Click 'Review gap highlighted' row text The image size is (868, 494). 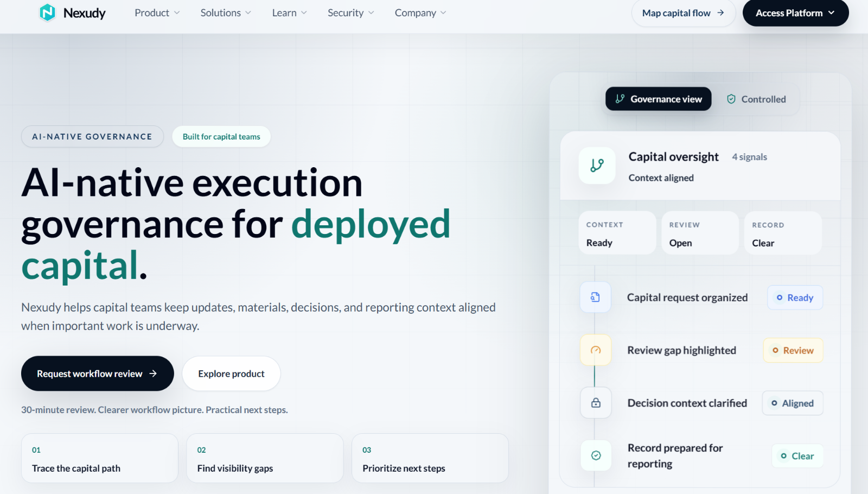tap(682, 350)
